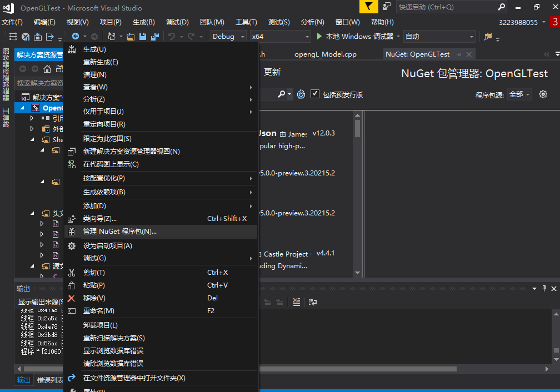560x392 pixels.
Task: Collapse the Shader folder tree node
Action: pyautogui.click(x=32, y=139)
